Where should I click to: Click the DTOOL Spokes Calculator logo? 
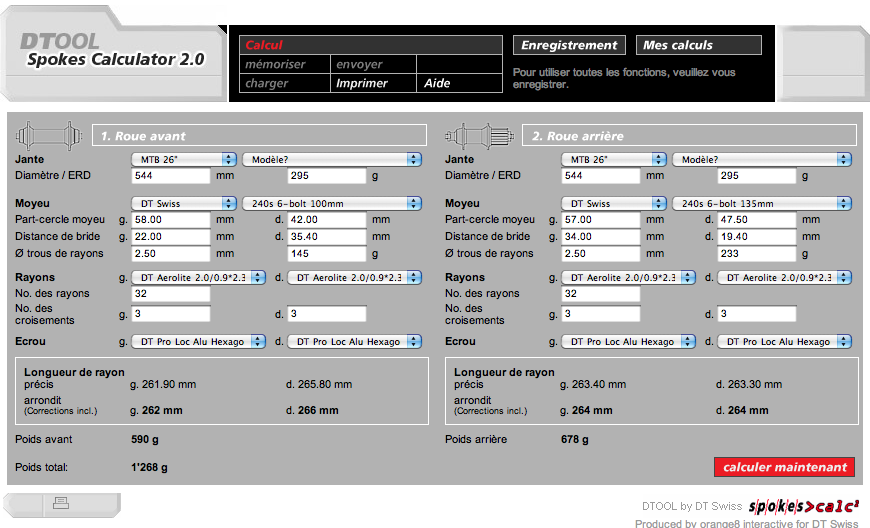[114, 50]
